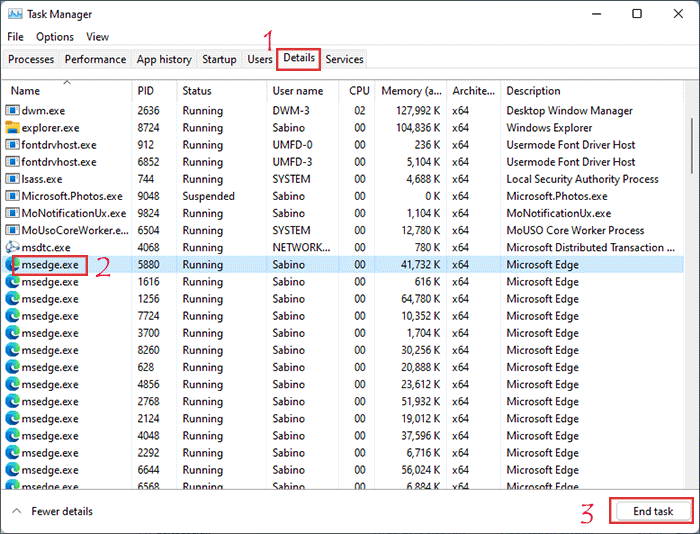This screenshot has width=700, height=534.
Task: Click the Task Manager title bar icon
Action: pyautogui.click(x=15, y=14)
